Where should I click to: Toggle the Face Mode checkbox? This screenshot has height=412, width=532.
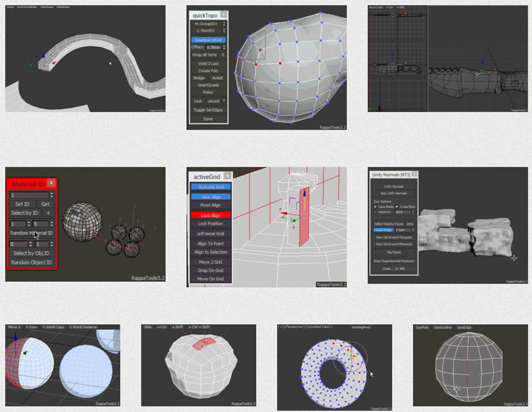pos(375,207)
